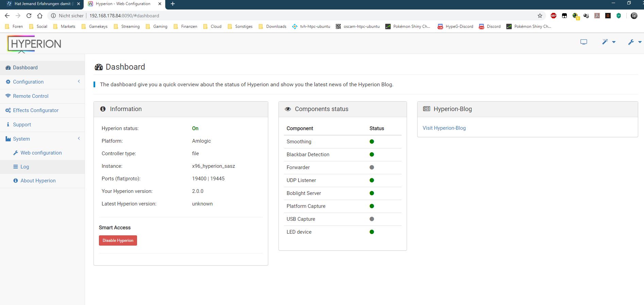Screen dimensions: 644x305
Task: Click the 19400 | 19445 ports value
Action: click(x=208, y=179)
